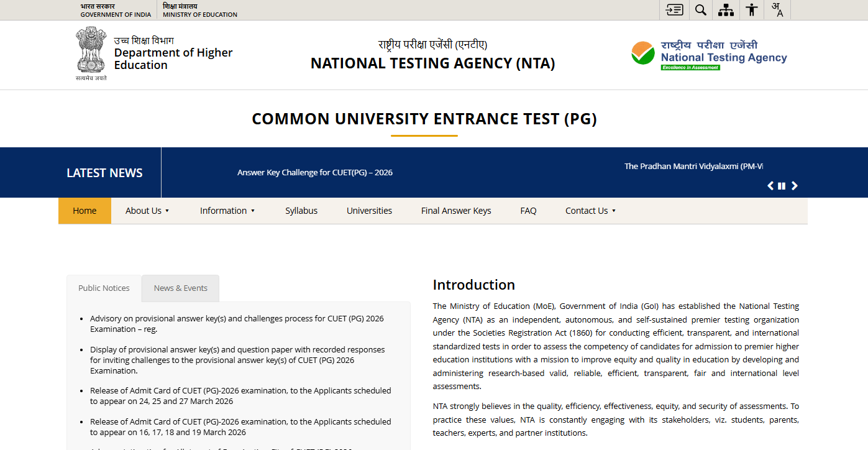
Task: Go to the Syllabus menu item
Action: 301,211
